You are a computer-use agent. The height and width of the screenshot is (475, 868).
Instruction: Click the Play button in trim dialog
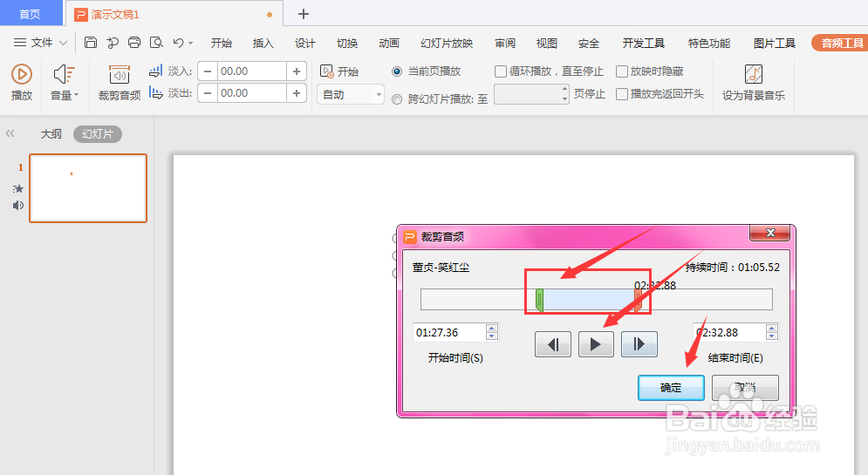click(x=596, y=344)
